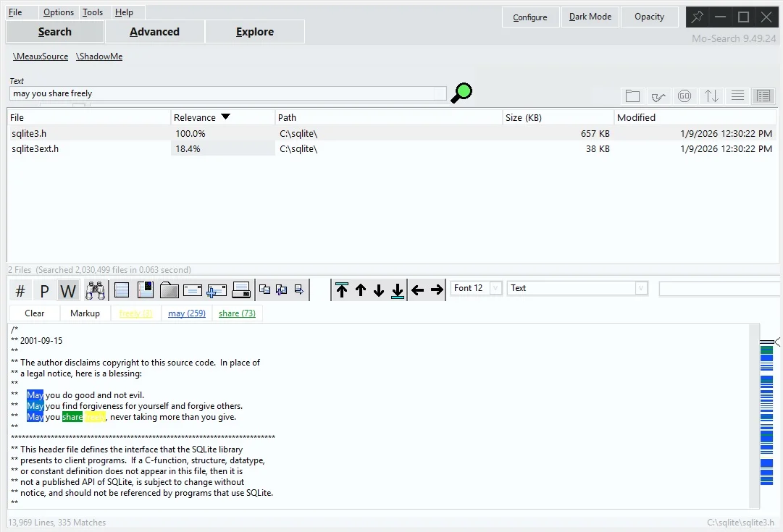Image resolution: width=783 pixels, height=532 pixels.
Task: Pin the window with the pushpin toggle
Action: [697, 16]
